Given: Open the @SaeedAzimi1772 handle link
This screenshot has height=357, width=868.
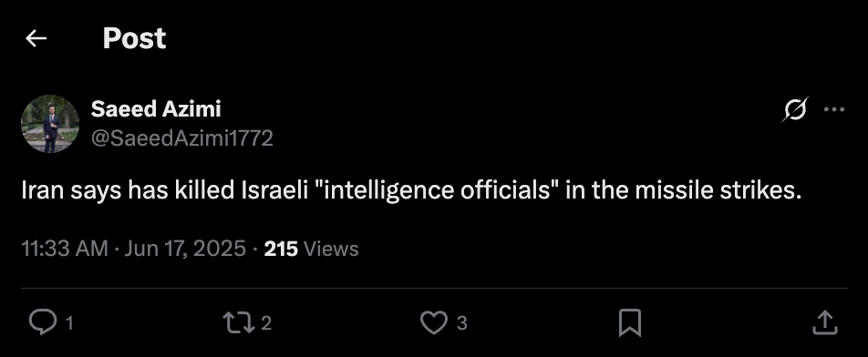Looking at the screenshot, I should [182, 138].
